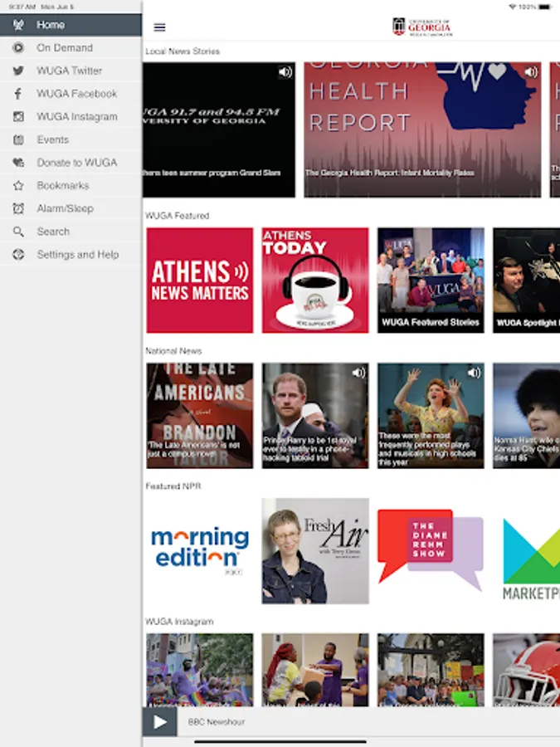Viewport: 560px width, 747px height.
Task: Tap the Featured NPR section heading
Action: click(x=173, y=486)
